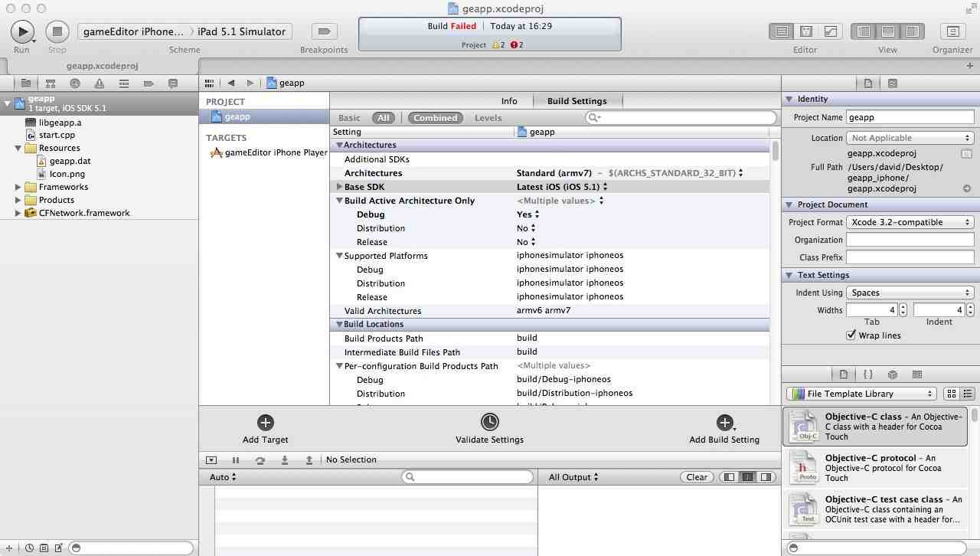This screenshot has width=980, height=556.
Task: Select the Levels view option
Action: pos(488,118)
